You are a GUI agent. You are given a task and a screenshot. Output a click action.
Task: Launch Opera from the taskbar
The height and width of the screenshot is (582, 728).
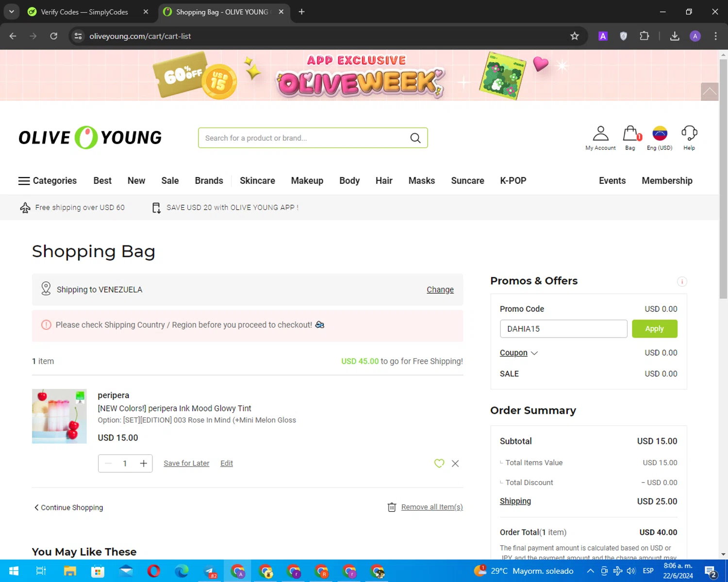click(154, 571)
